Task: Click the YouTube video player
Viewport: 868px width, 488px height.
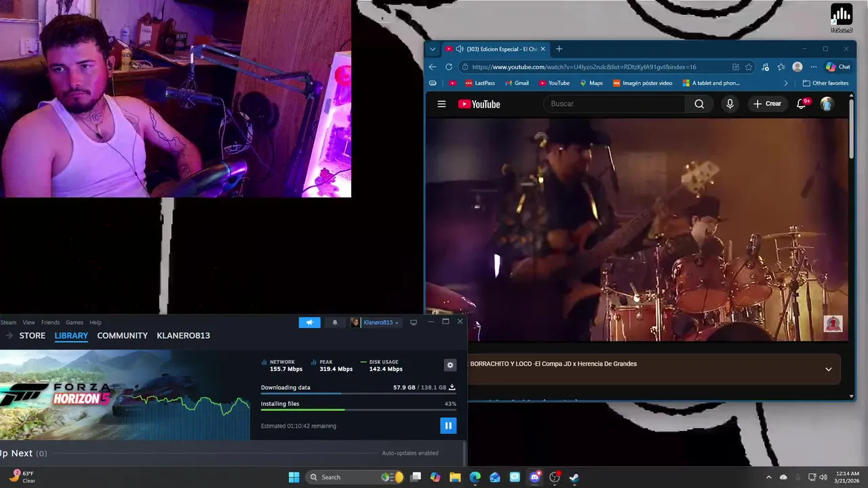Action: pos(637,229)
